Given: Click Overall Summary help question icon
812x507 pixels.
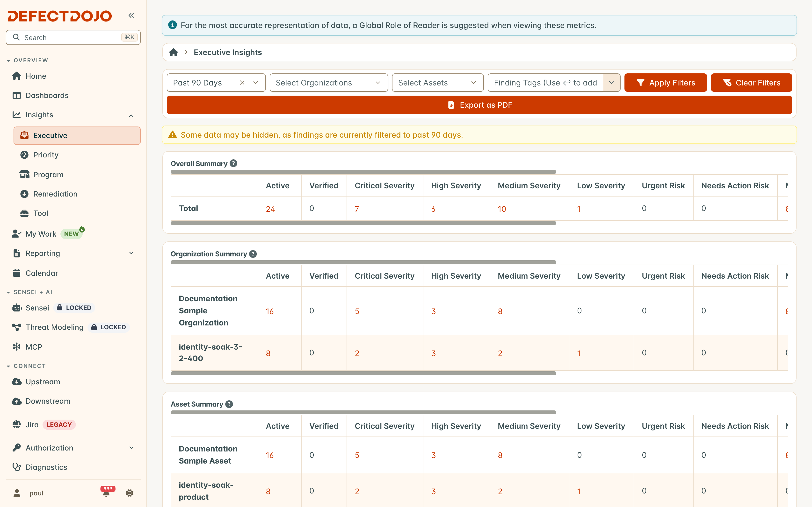Looking at the screenshot, I should point(233,163).
